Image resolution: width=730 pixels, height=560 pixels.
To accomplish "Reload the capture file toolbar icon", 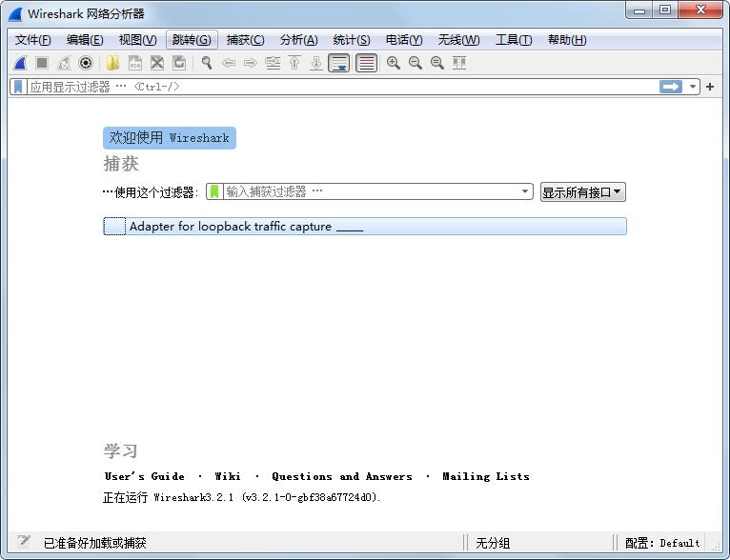I will [x=179, y=63].
